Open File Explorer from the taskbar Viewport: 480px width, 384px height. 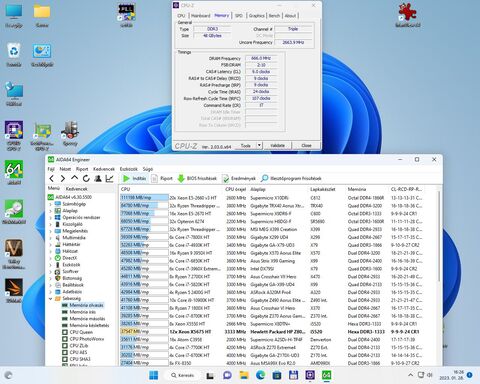click(x=244, y=375)
